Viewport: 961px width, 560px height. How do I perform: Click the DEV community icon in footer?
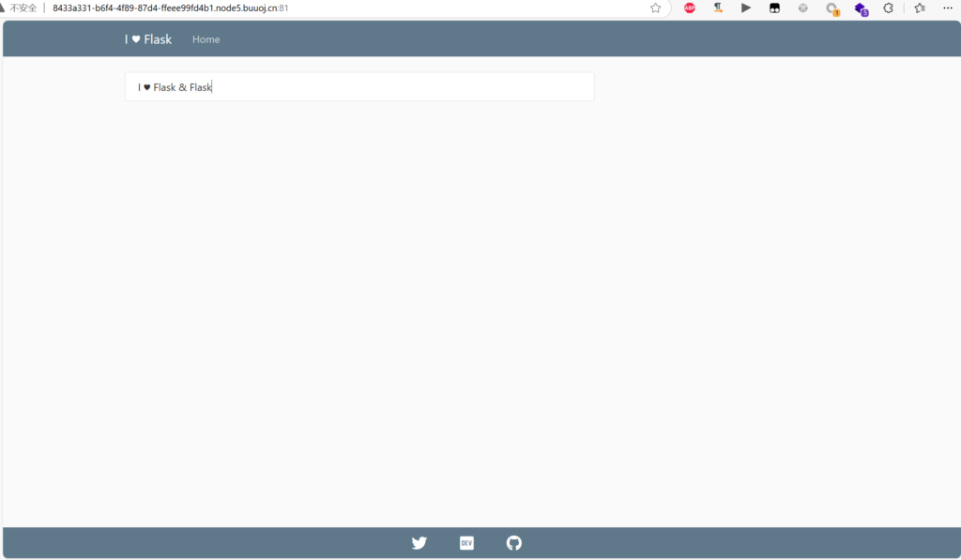[466, 543]
